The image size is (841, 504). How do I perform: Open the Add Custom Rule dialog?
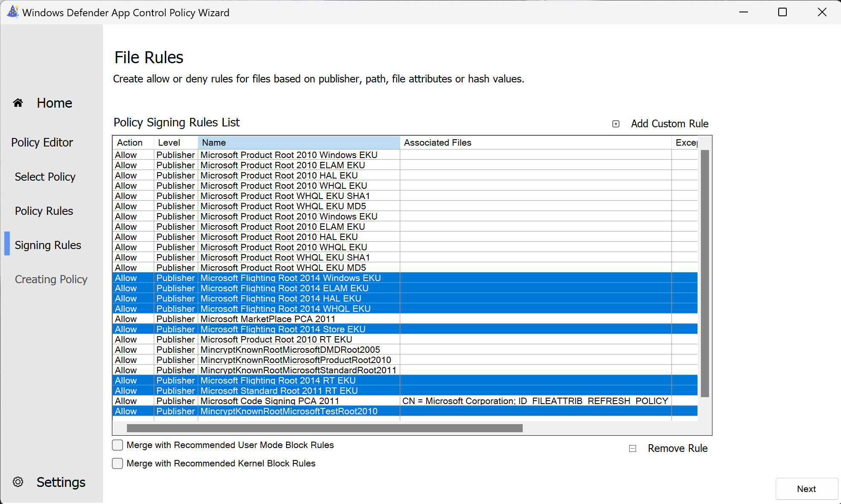click(x=669, y=123)
